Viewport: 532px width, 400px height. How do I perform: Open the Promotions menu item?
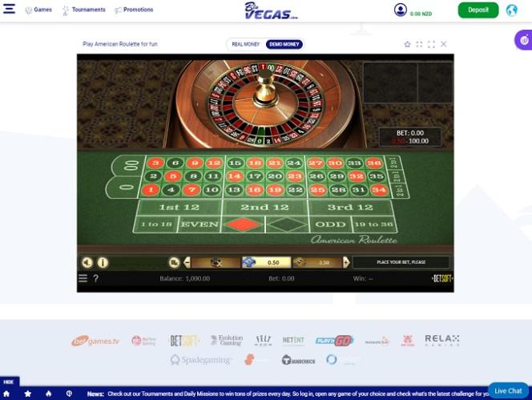134,10
